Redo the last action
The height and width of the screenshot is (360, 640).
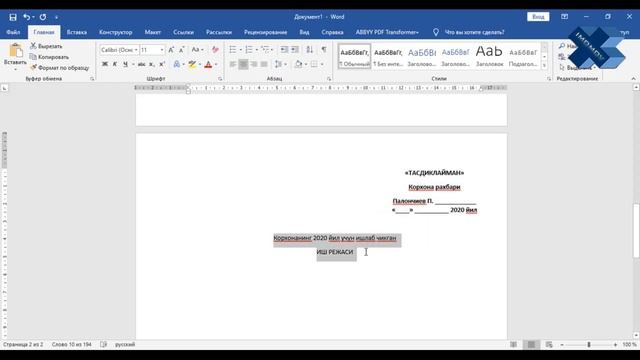[x=43, y=17]
